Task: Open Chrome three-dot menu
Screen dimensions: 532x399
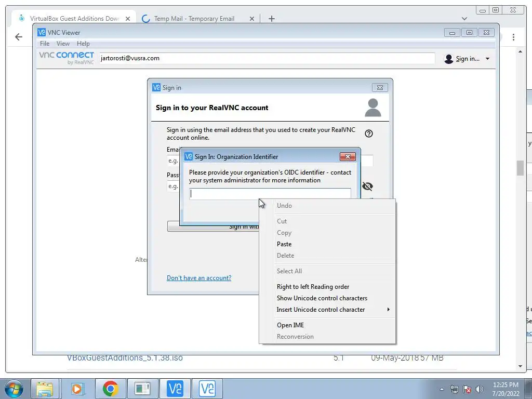Action: pyautogui.click(x=513, y=37)
